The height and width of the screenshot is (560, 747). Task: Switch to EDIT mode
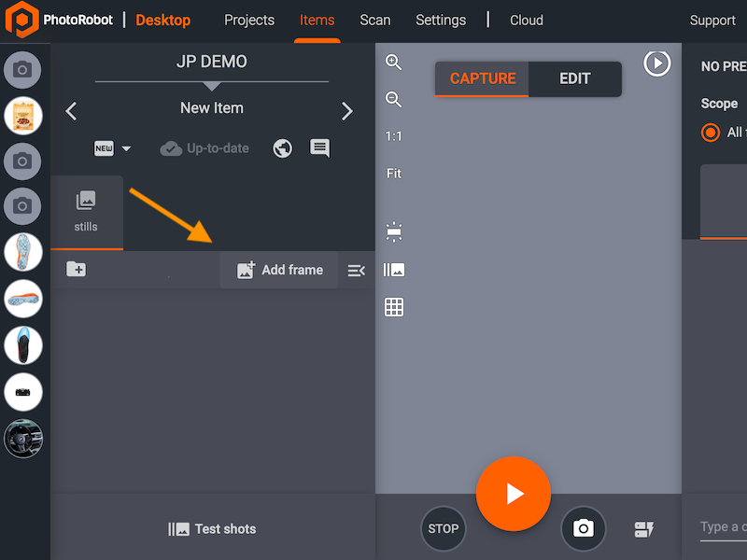coord(574,78)
